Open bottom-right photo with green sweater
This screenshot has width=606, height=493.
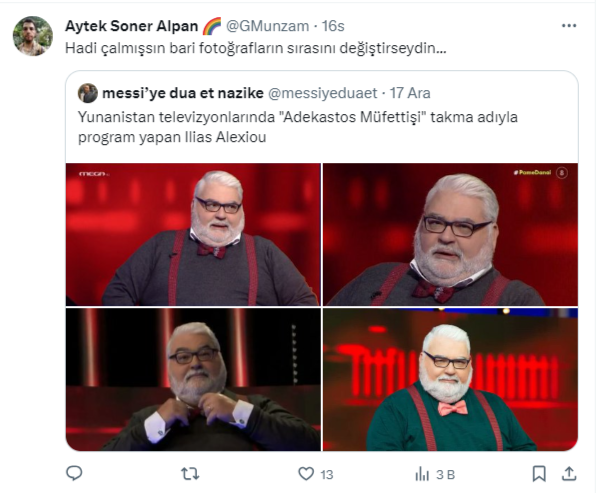point(450,379)
